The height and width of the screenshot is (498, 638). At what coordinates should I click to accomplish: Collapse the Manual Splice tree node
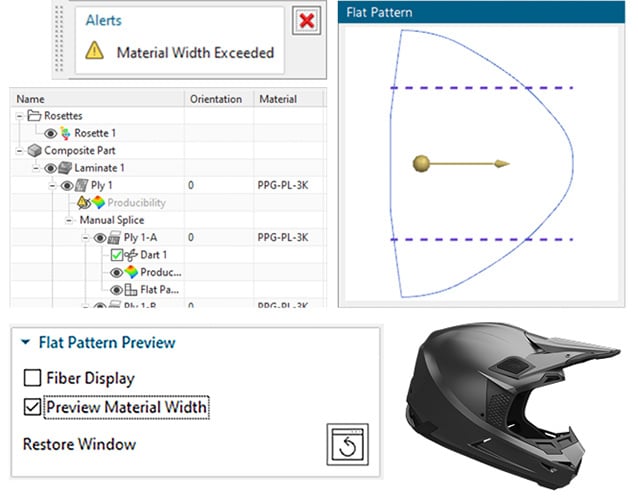(71, 220)
